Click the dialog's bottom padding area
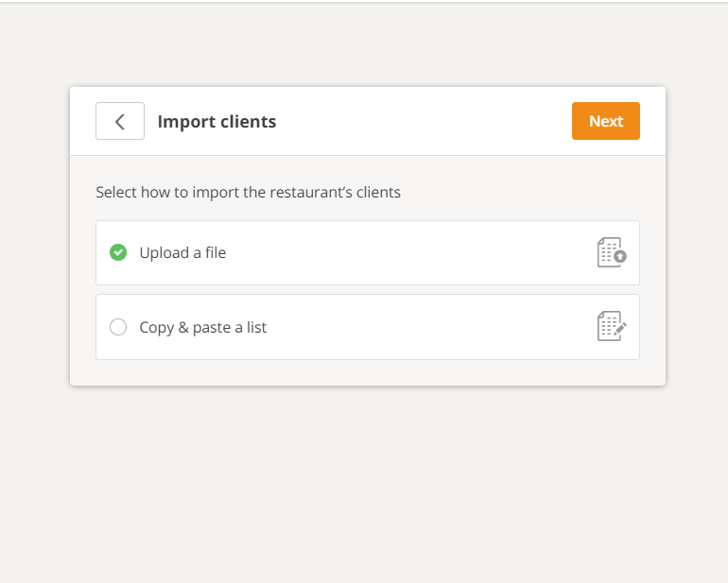 click(367, 372)
